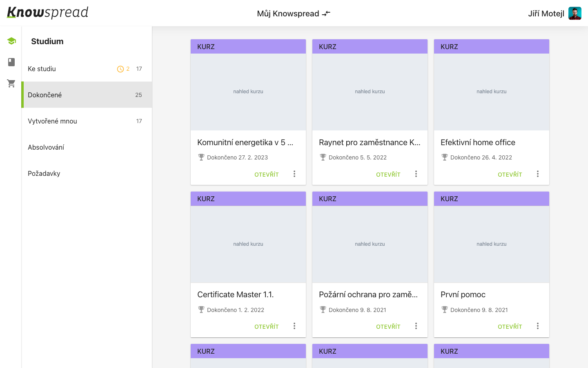The height and width of the screenshot is (368, 588).
Task: Open the Studium graduation cap icon
Action: click(11, 41)
